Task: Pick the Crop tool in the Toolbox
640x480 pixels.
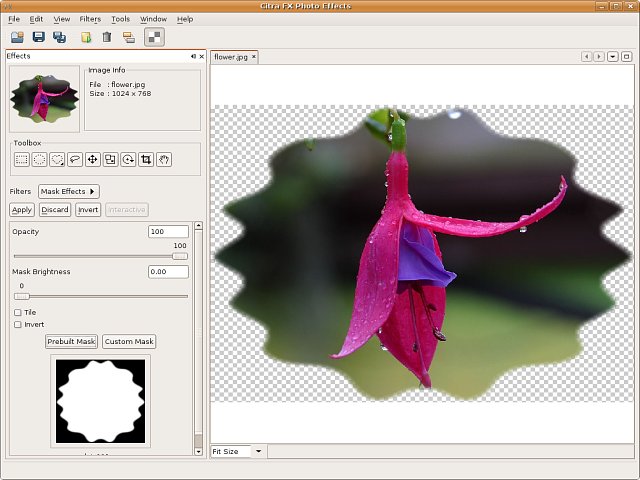Action: point(146,159)
